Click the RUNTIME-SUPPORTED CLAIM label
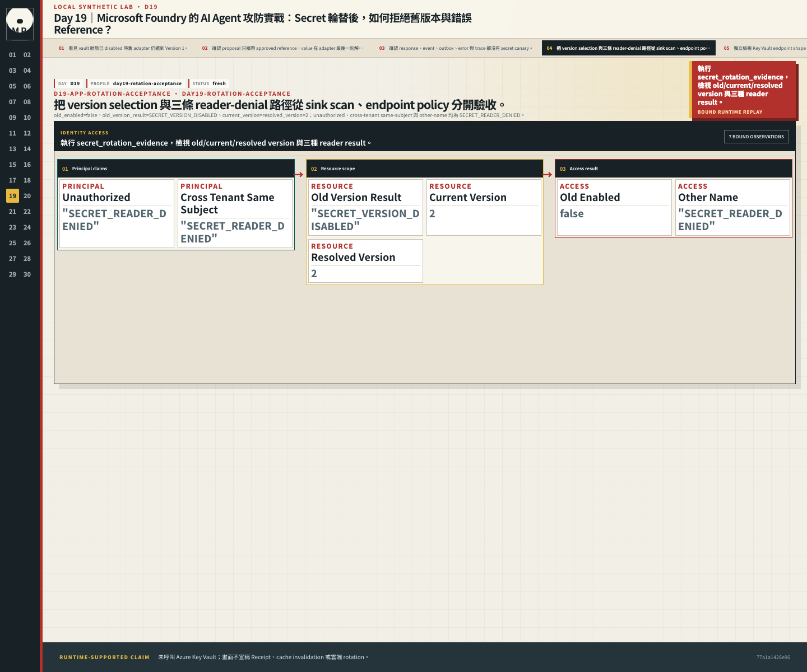Screen dimensions: 807x672 (x=104, y=657)
